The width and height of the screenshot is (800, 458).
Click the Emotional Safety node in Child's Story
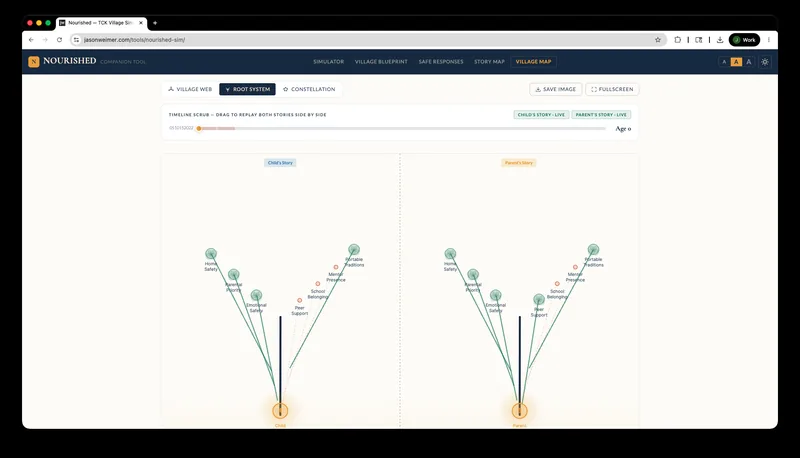pos(256,295)
